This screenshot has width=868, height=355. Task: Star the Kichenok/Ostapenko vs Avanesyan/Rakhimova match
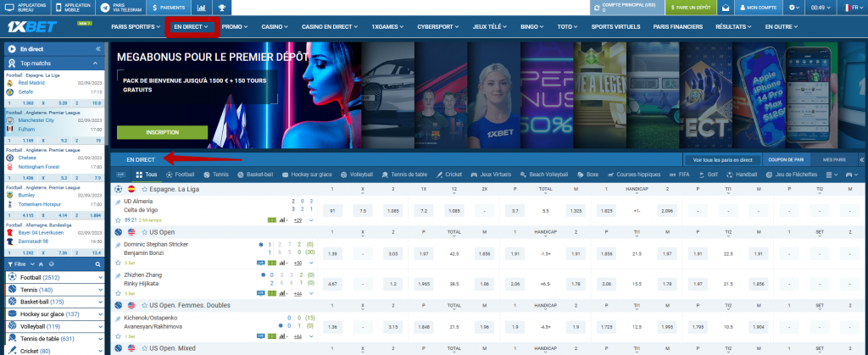tap(118, 336)
